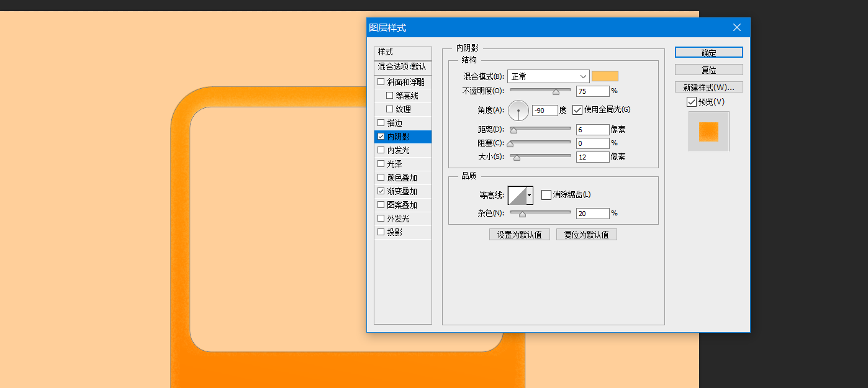Image resolution: width=868 pixels, height=388 pixels.
Task: Enable the 光泽 checkbox
Action: click(381, 164)
